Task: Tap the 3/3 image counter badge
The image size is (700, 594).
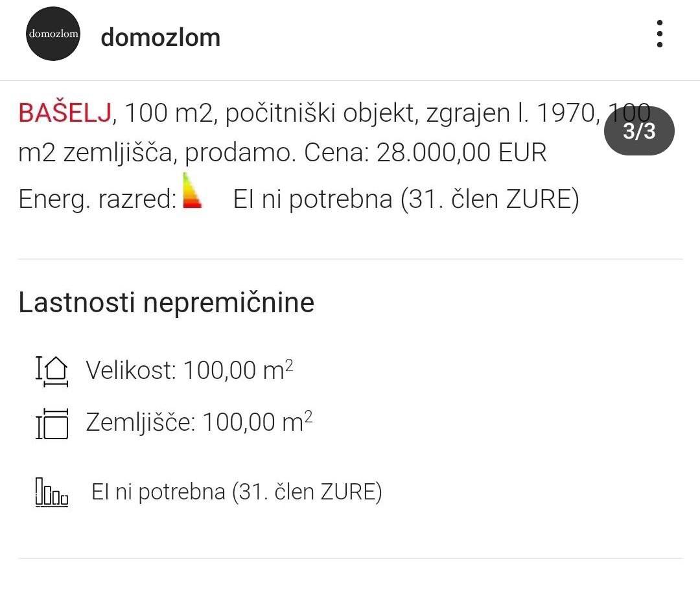Action: 638,131
